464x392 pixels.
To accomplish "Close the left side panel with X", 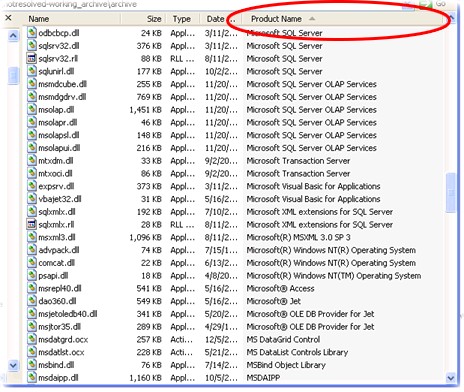I will tap(9, 18).
